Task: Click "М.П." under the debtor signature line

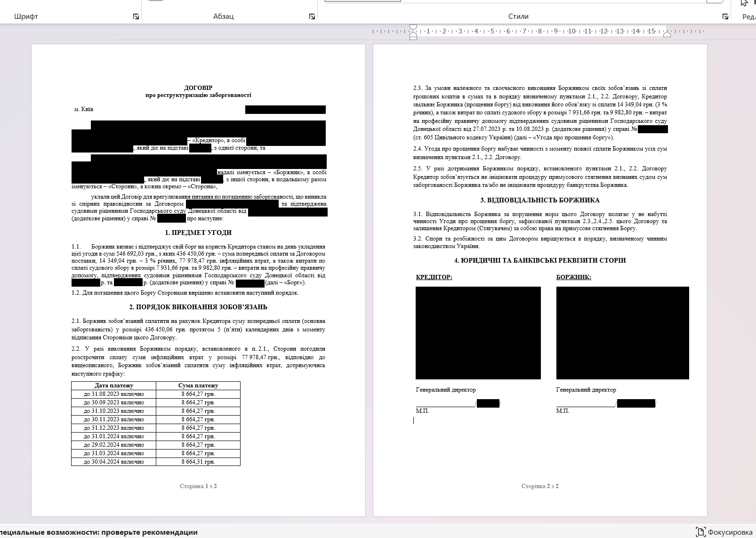Action: (x=563, y=411)
